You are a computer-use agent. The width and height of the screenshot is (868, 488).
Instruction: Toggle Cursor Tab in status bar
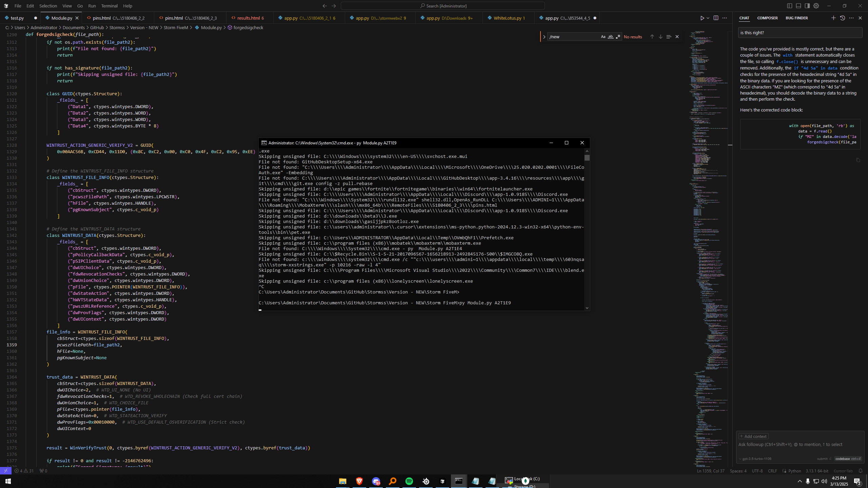click(x=843, y=471)
